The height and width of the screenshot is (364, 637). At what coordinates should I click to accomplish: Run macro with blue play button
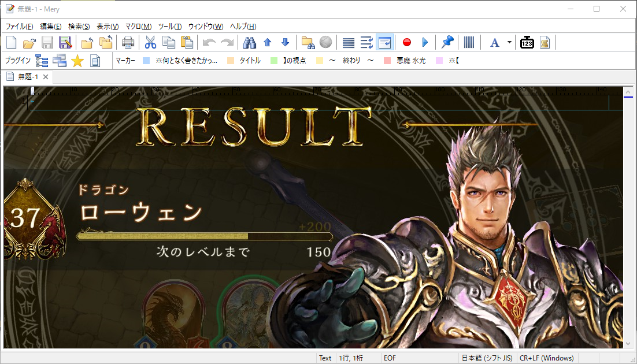(425, 42)
